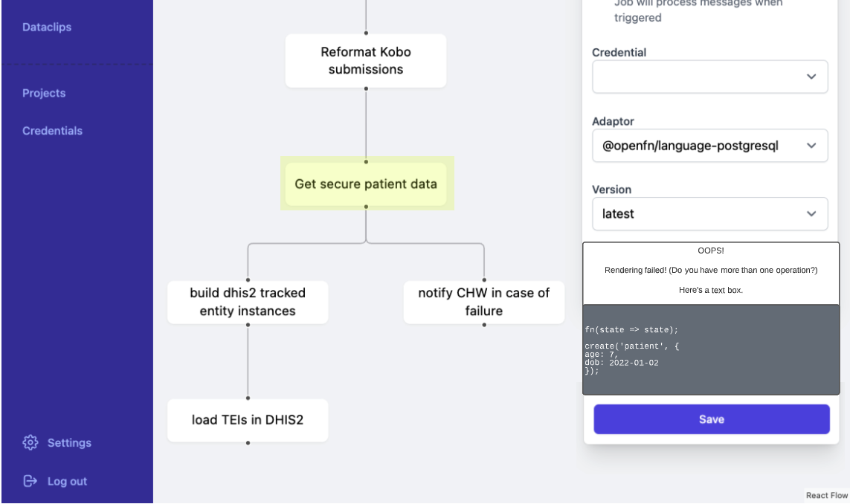Viewport: 850px width, 504px height.
Task: Click the connection dot above load TEIs node
Action: [248, 400]
